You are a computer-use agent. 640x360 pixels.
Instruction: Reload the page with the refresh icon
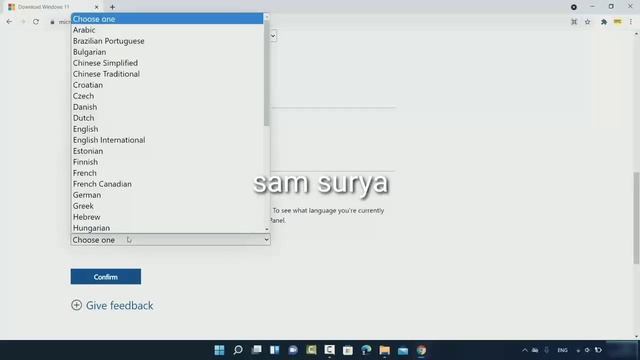(x=36, y=22)
